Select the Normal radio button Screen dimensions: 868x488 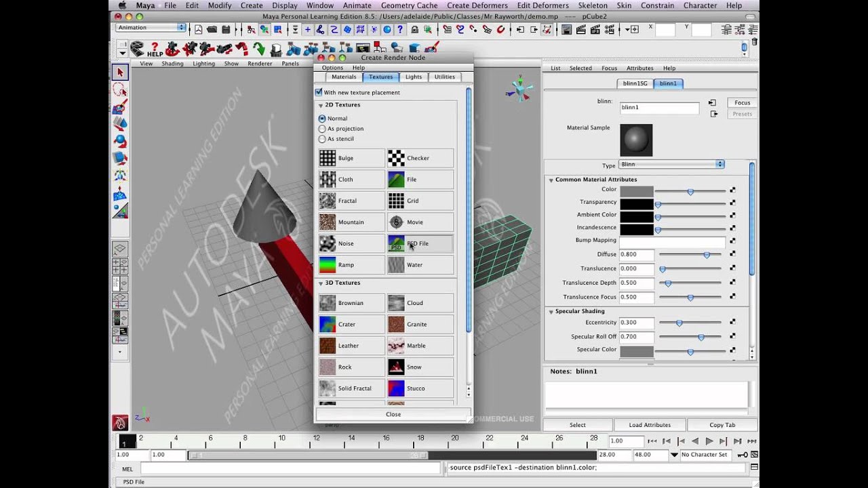click(322, 119)
